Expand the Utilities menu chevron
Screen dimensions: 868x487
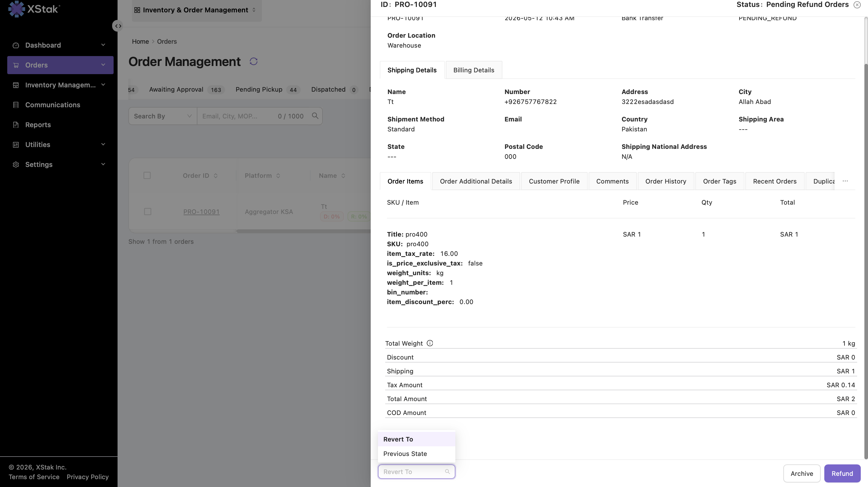click(x=103, y=144)
